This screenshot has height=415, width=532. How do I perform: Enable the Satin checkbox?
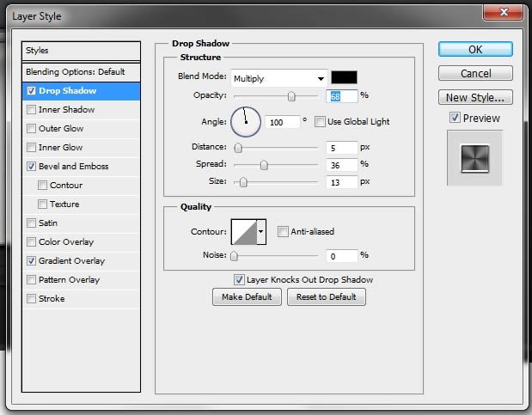(31, 223)
